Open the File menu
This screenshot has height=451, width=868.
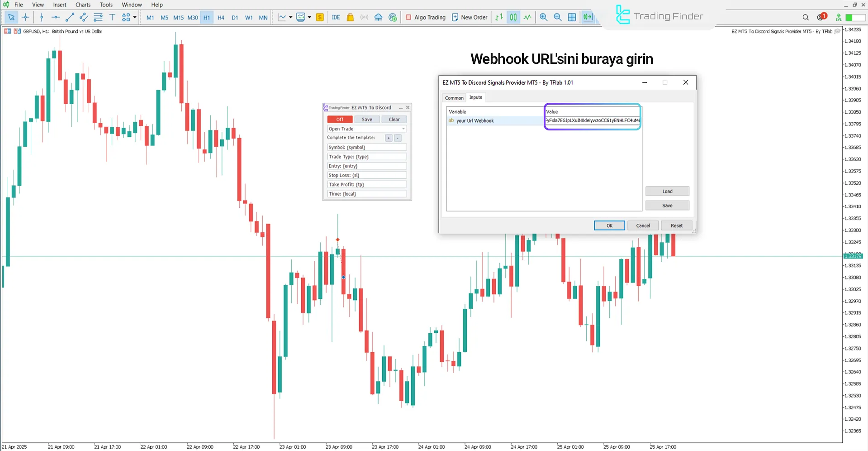click(19, 5)
